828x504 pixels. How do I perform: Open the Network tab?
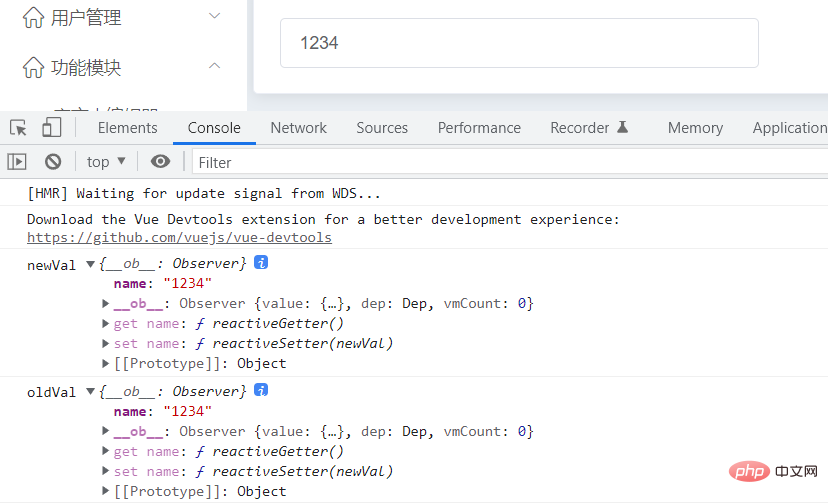click(298, 128)
